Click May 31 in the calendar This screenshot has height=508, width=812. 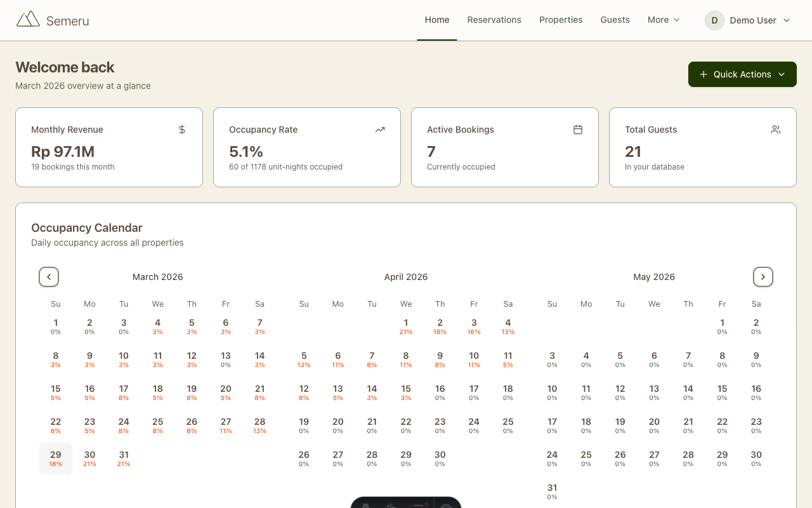552,491
